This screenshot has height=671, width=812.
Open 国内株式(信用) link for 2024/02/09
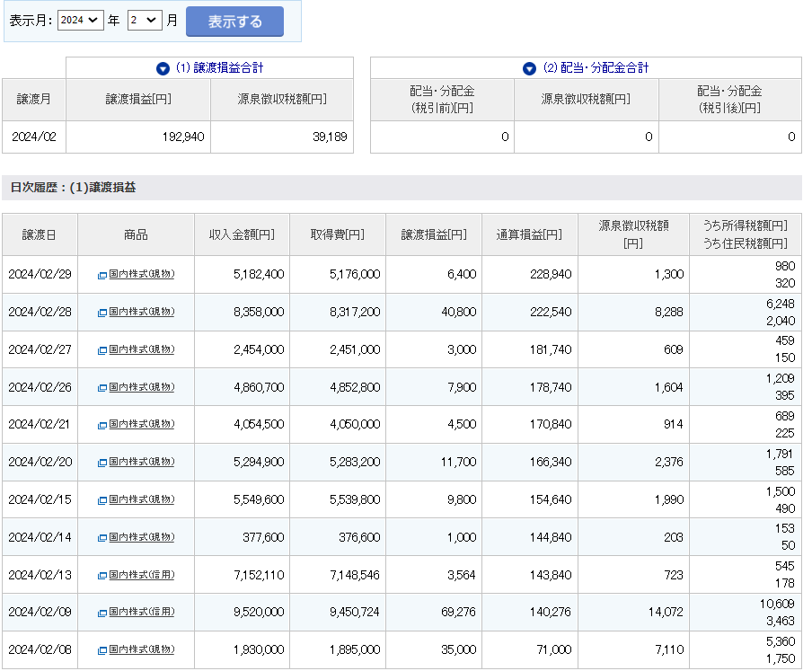click(141, 613)
